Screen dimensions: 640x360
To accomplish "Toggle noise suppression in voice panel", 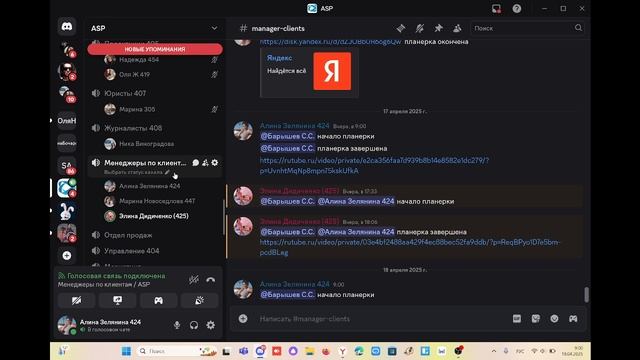I will coord(193,280).
